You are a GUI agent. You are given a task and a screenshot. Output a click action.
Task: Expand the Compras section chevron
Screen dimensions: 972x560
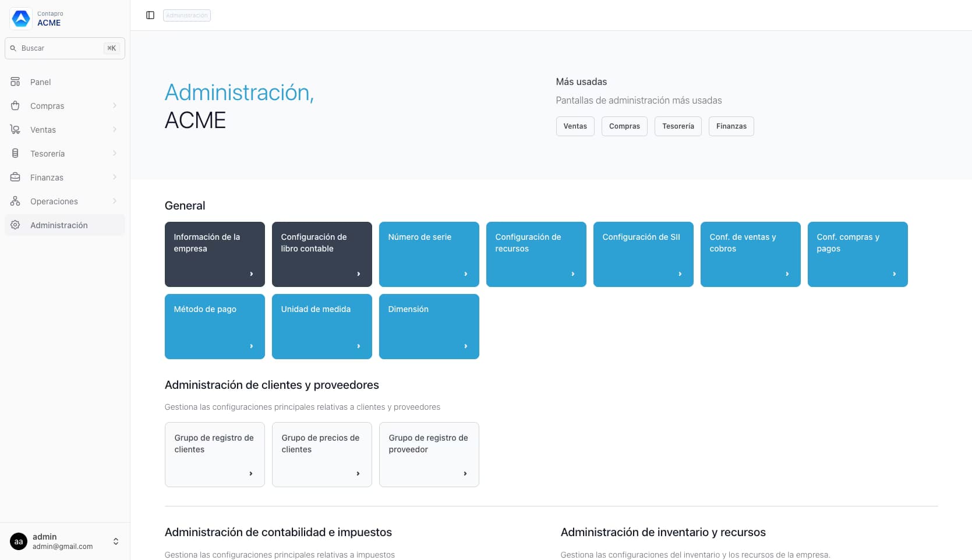coord(114,105)
